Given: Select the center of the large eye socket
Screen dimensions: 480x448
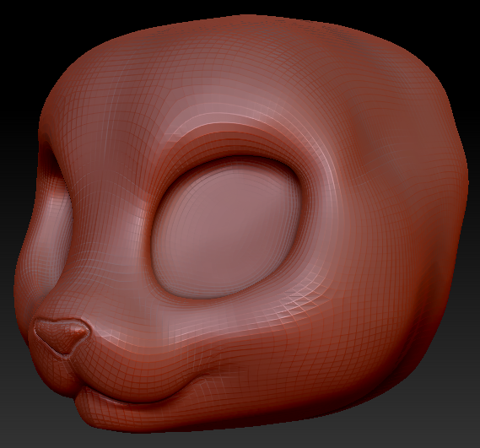Looking at the screenshot, I should click(227, 228).
